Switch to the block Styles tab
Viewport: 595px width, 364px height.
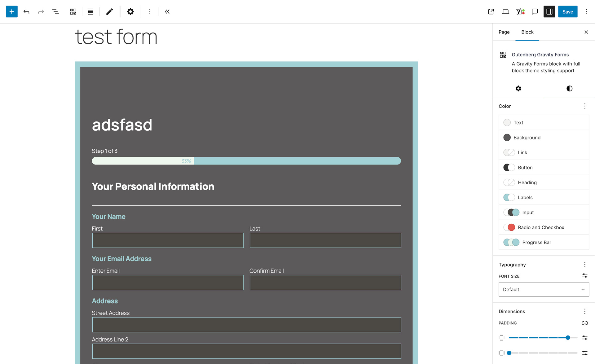click(569, 89)
